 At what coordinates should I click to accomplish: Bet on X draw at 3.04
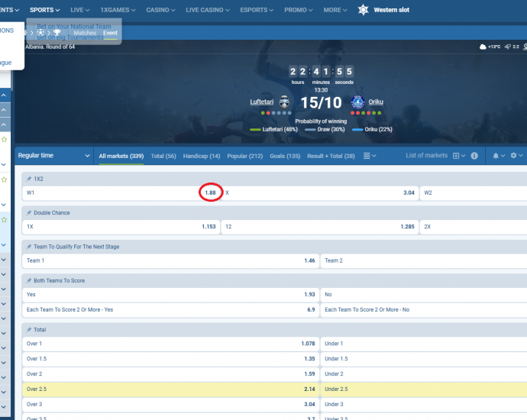coord(319,193)
